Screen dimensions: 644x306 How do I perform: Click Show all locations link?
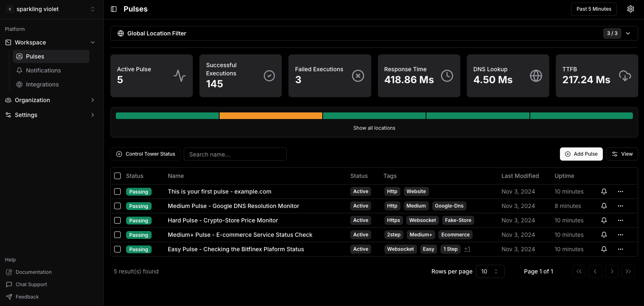374,128
